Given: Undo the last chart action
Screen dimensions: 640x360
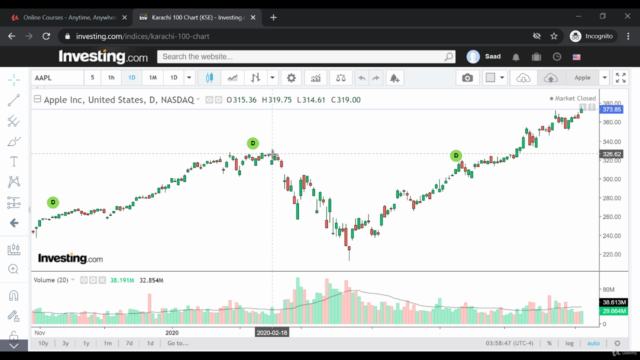Looking at the screenshot, I should coord(362,78).
